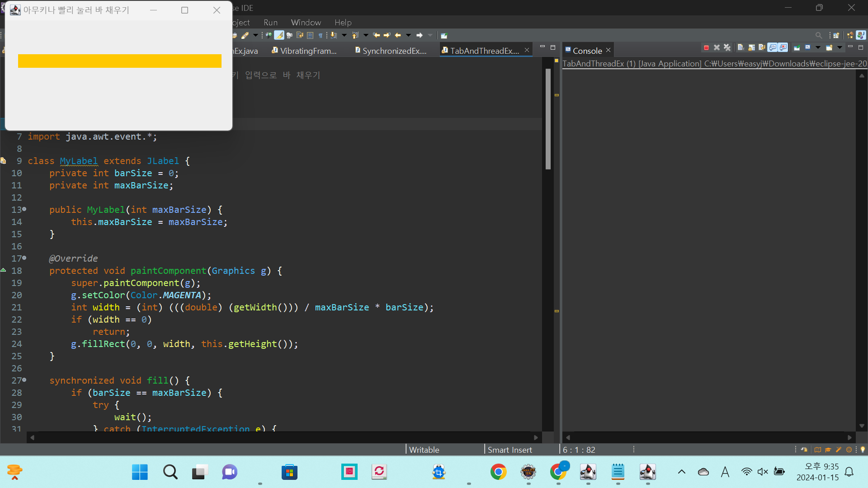
Task: Click the Clear Console icon
Action: (741, 47)
